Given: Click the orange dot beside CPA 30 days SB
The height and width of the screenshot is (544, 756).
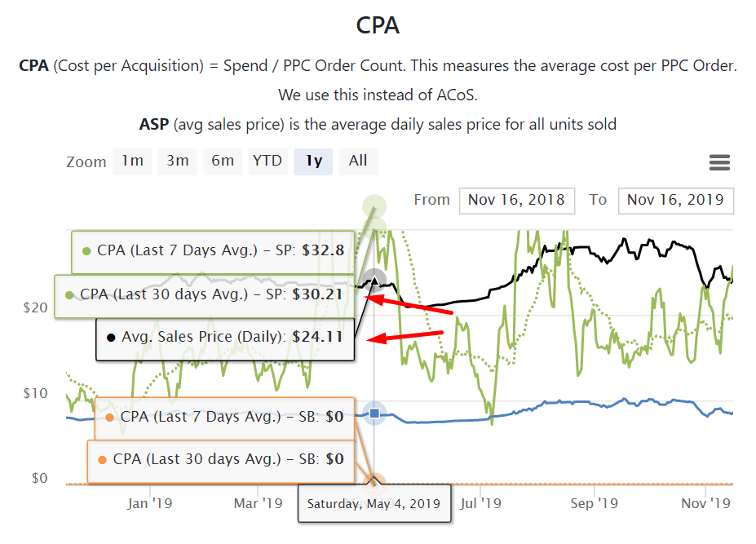Looking at the screenshot, I should coord(102,460).
